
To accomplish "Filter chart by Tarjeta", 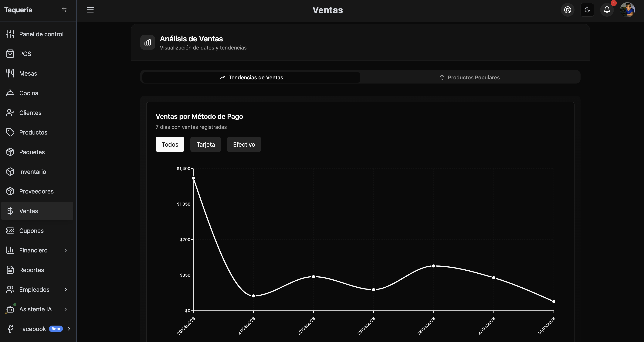I will click(x=205, y=144).
